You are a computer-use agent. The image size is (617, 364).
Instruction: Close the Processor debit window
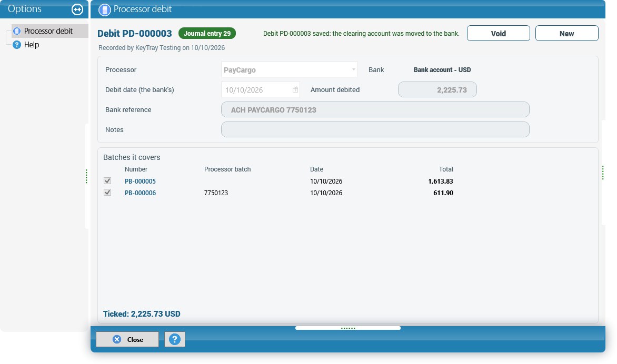pos(127,339)
